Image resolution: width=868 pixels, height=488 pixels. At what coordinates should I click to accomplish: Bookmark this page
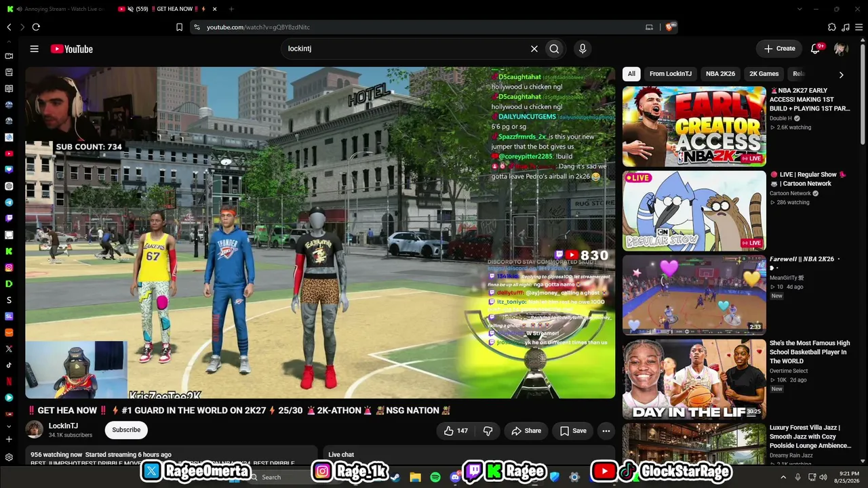[x=179, y=27]
